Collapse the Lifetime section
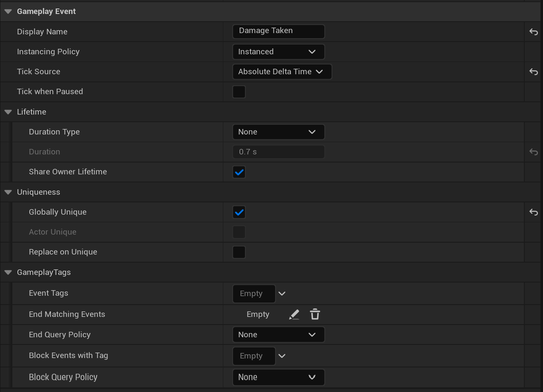Viewport: 543px width, 392px height. coord(8,112)
